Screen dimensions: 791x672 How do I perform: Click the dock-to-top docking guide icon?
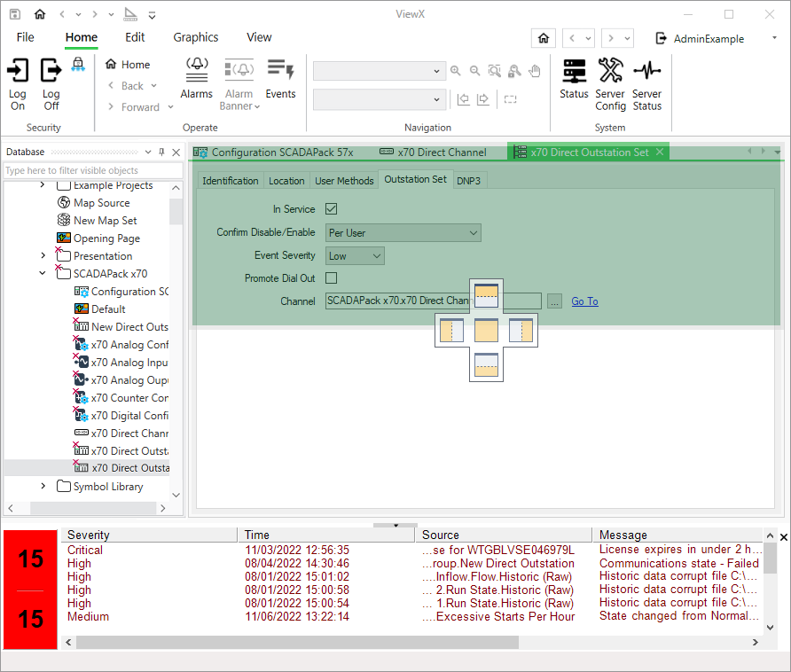tap(486, 295)
